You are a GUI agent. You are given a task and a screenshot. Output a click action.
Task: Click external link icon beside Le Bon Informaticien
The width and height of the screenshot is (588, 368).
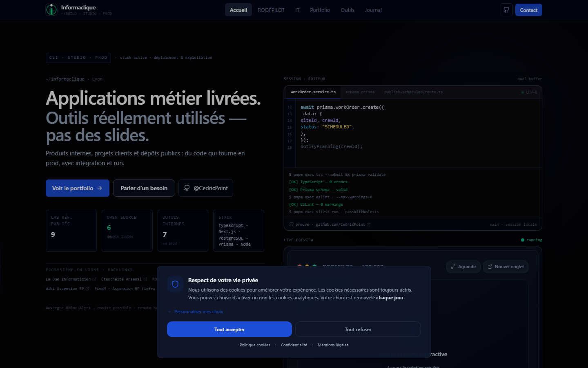point(94,279)
